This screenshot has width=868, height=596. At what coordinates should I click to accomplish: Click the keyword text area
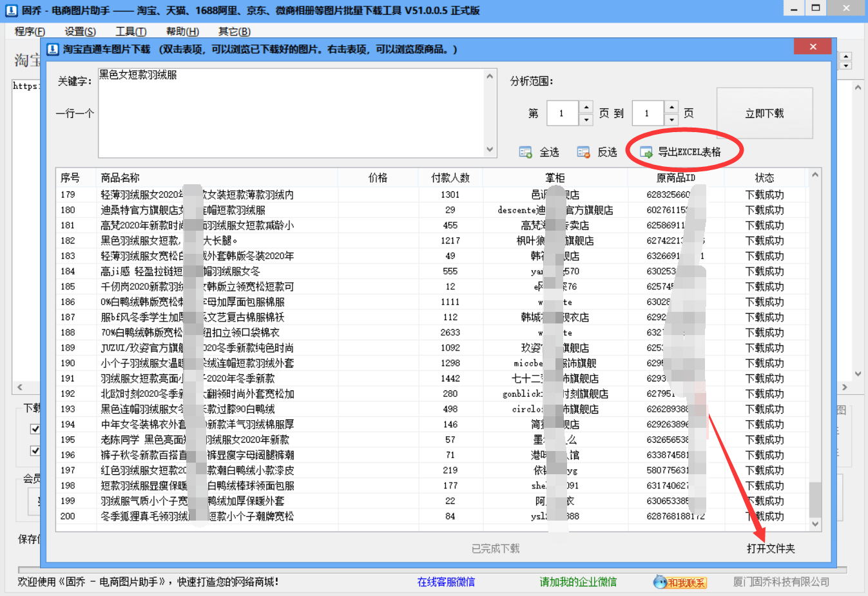pyautogui.click(x=291, y=113)
